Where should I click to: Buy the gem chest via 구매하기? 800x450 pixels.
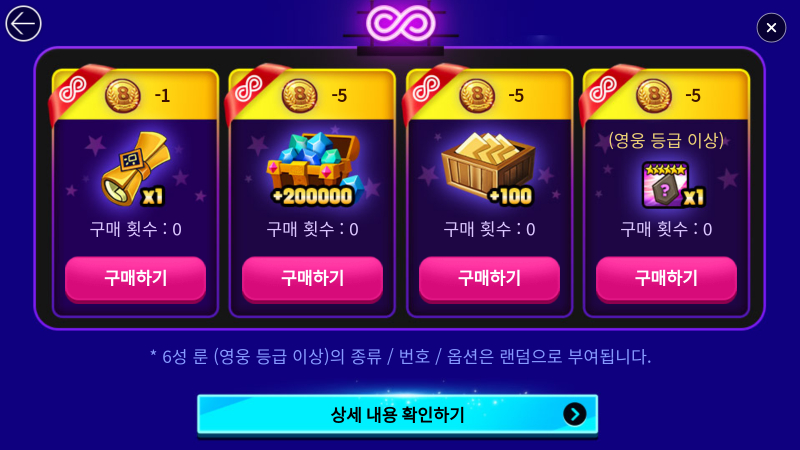pyautogui.click(x=312, y=279)
